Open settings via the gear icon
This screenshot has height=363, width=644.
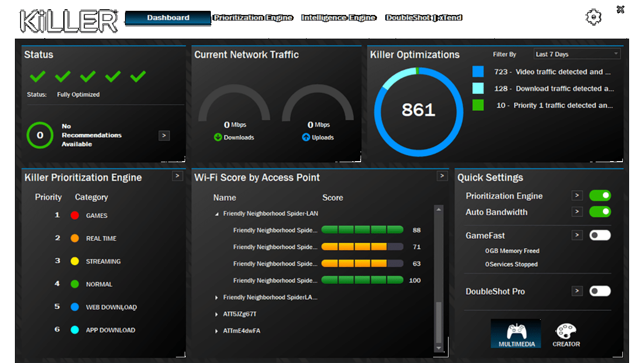[x=594, y=18]
